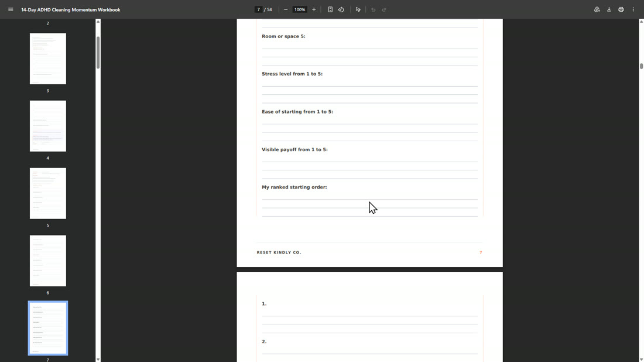Open page 3 thumbnail

[47, 59]
